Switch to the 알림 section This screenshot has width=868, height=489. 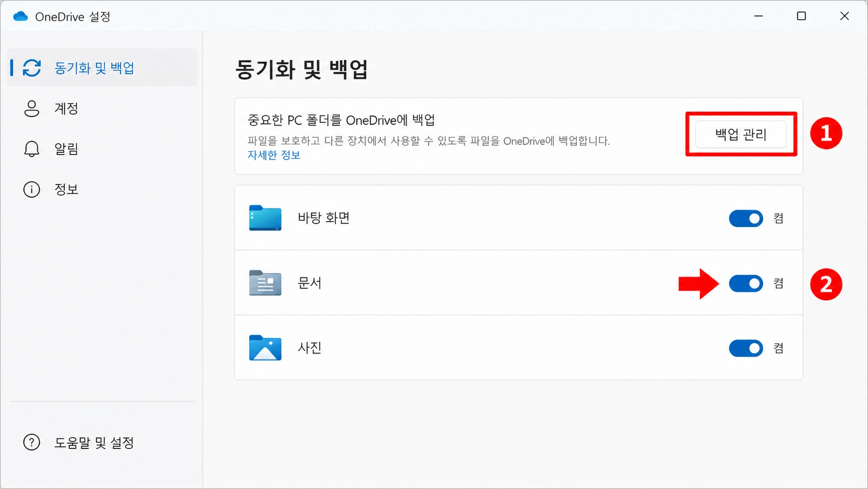coord(103,149)
